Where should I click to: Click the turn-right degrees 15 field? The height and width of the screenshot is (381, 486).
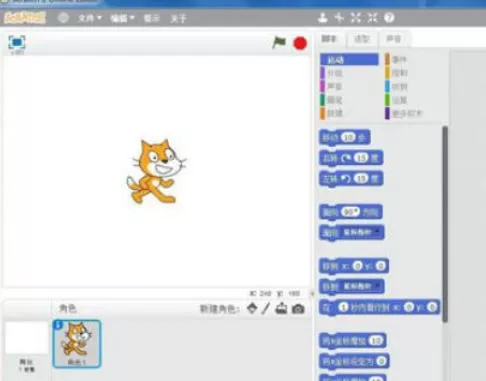(x=361, y=158)
